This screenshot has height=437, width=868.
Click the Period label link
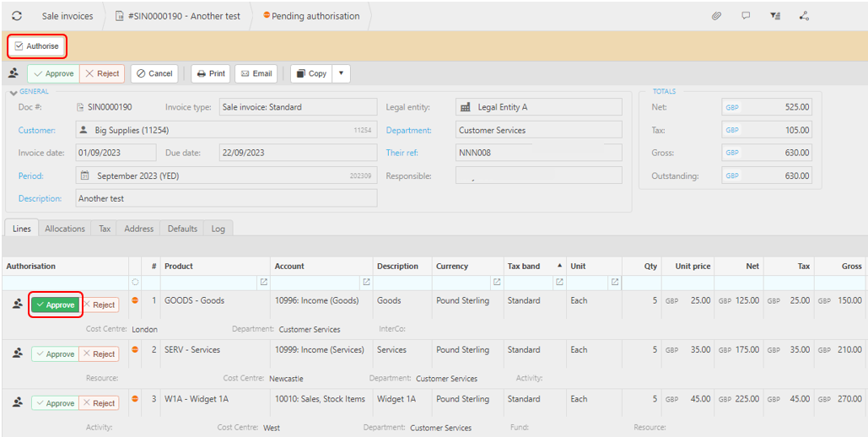point(31,175)
